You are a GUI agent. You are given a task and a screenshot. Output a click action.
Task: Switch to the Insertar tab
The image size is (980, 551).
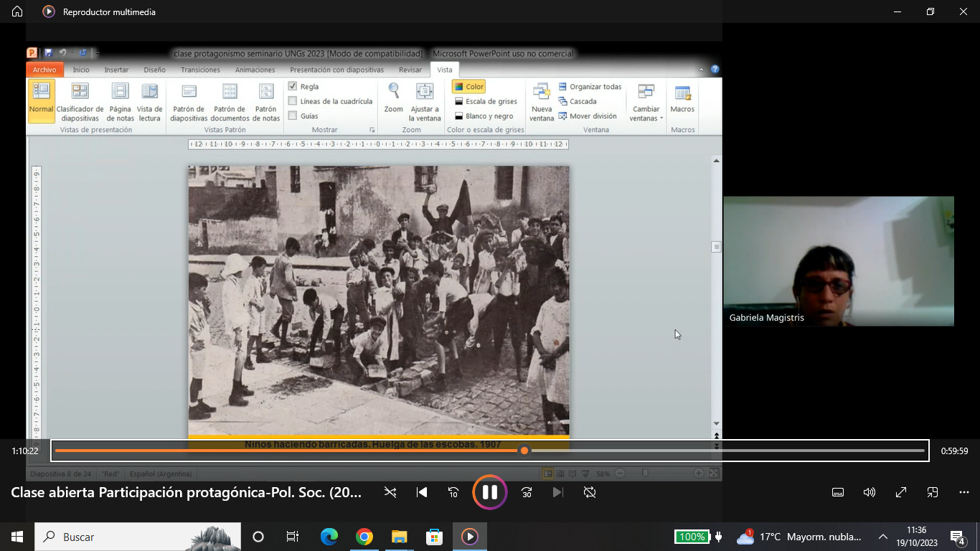click(116, 70)
